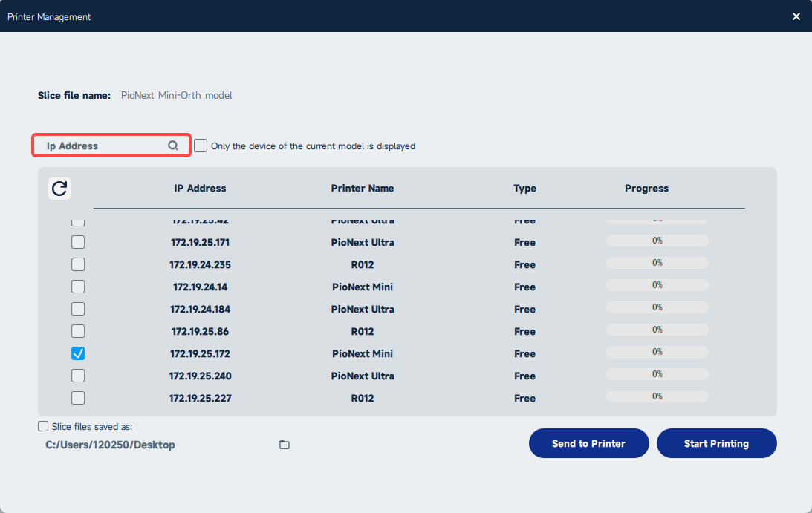Image resolution: width=812 pixels, height=513 pixels.
Task: Click the Type column header
Action: pyautogui.click(x=524, y=189)
